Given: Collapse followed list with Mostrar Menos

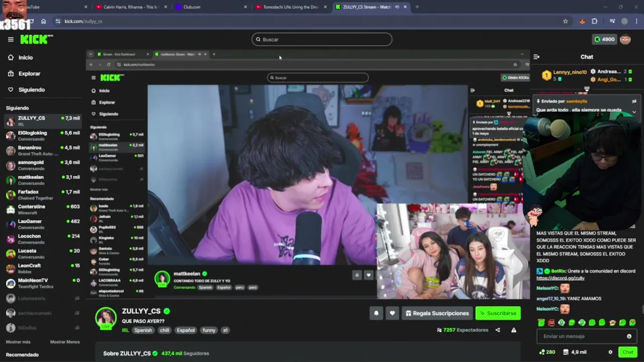Looking at the screenshot, I should [65, 342].
